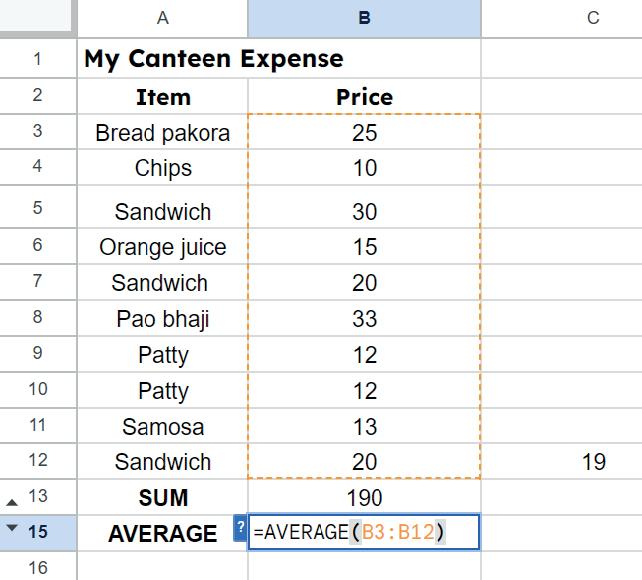The image size is (642, 580).
Task: Select column A header
Action: click(163, 18)
